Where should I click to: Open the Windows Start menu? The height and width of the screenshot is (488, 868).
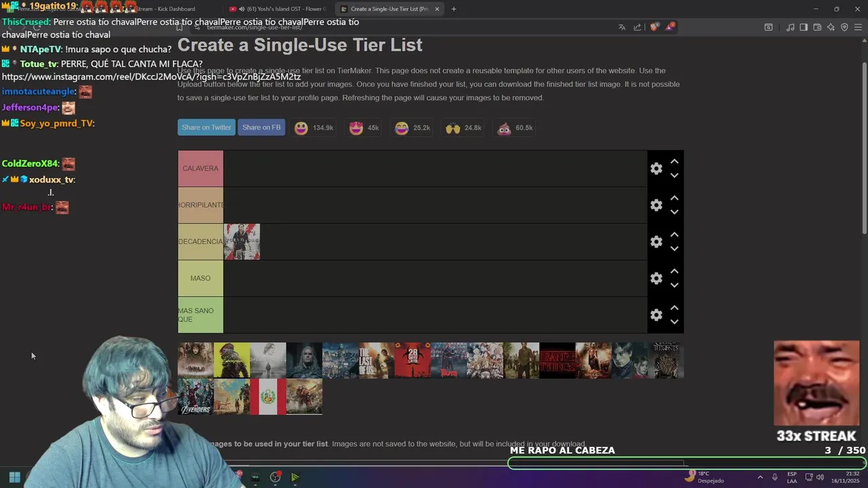[x=14, y=477]
